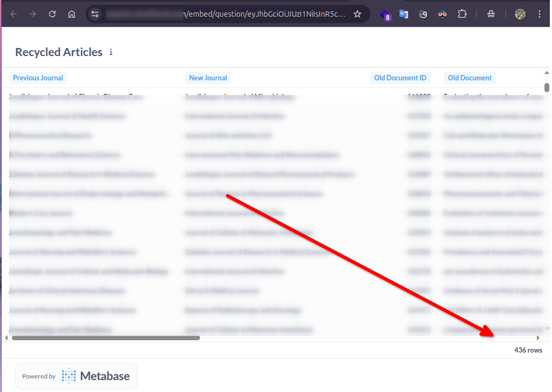Click the incognito hat icon in toolbar
This screenshot has width=552, height=392.
(491, 14)
